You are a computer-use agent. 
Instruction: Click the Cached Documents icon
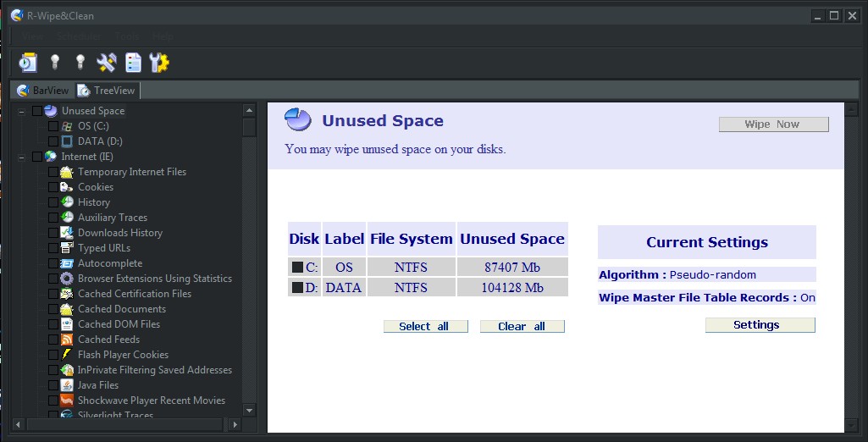(67, 309)
